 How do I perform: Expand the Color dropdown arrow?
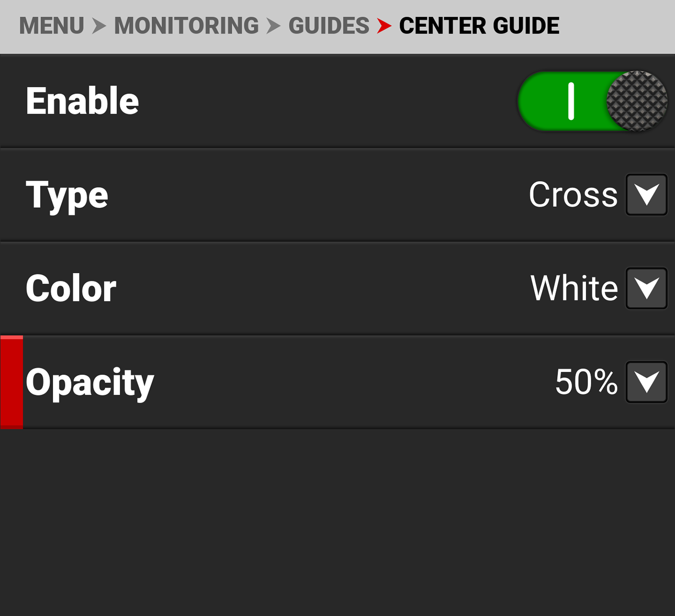[646, 288]
